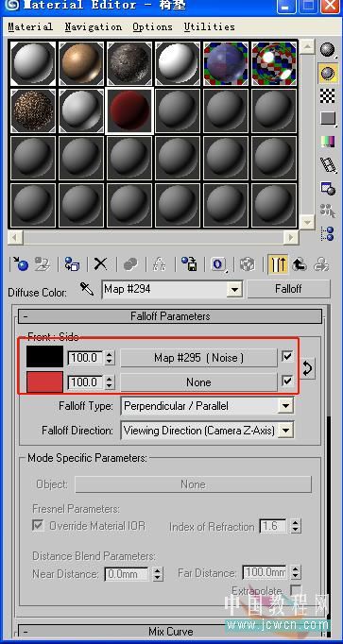Image resolution: width=343 pixels, height=644 pixels.
Task: Click Select by Material icon
Action: click(327, 212)
